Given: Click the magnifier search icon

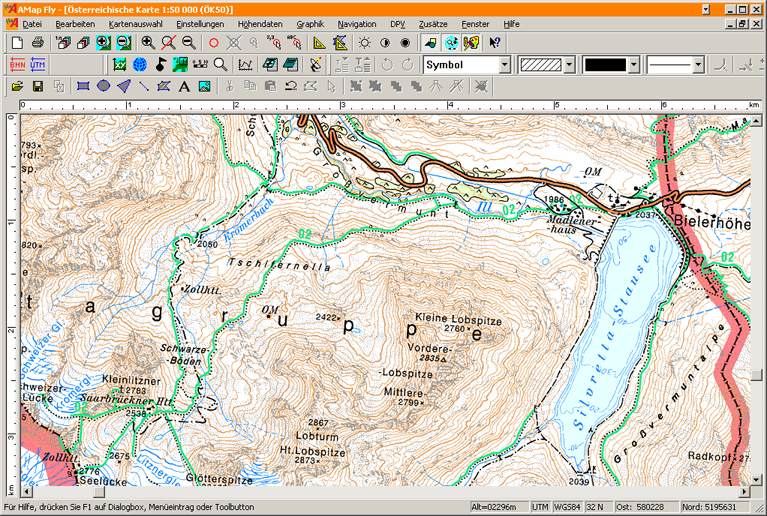Looking at the screenshot, I should [221, 65].
